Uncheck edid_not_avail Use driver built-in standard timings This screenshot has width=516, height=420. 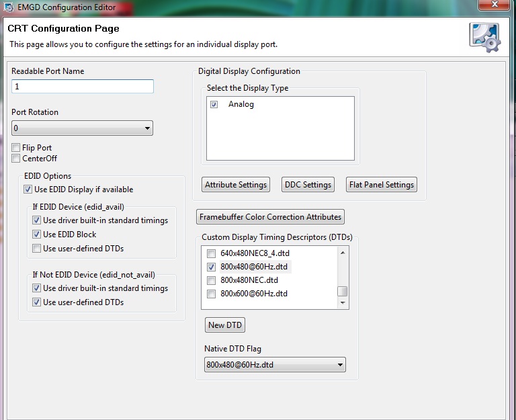coord(36,288)
